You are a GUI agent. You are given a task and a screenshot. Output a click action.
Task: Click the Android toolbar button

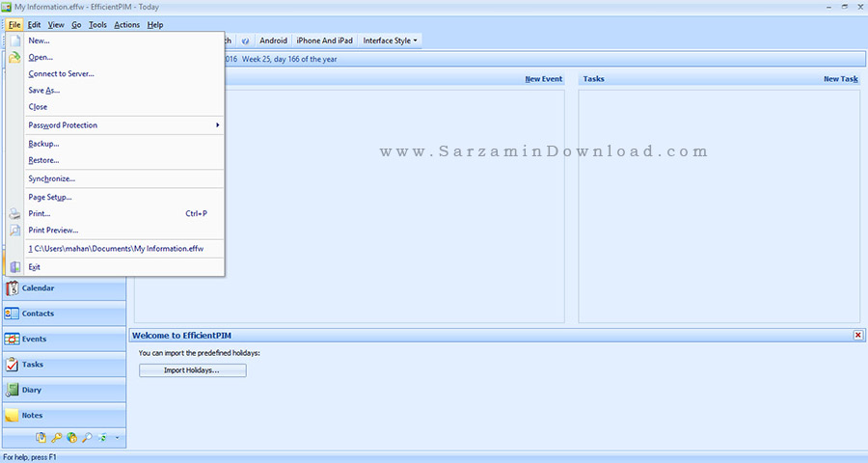click(274, 41)
